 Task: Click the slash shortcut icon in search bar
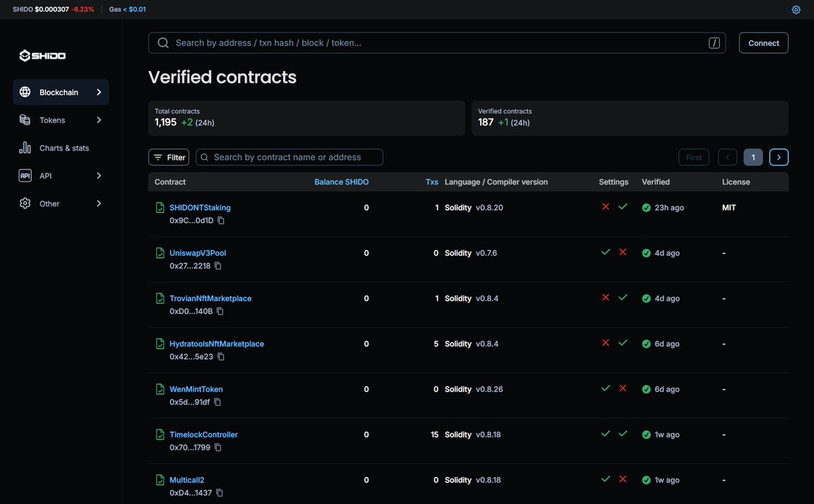[x=714, y=43]
